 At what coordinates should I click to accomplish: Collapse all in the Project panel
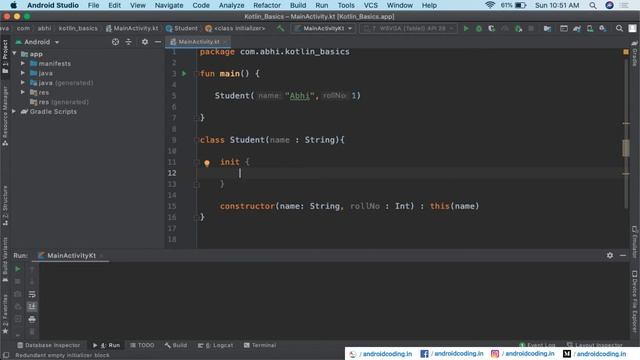[x=129, y=42]
